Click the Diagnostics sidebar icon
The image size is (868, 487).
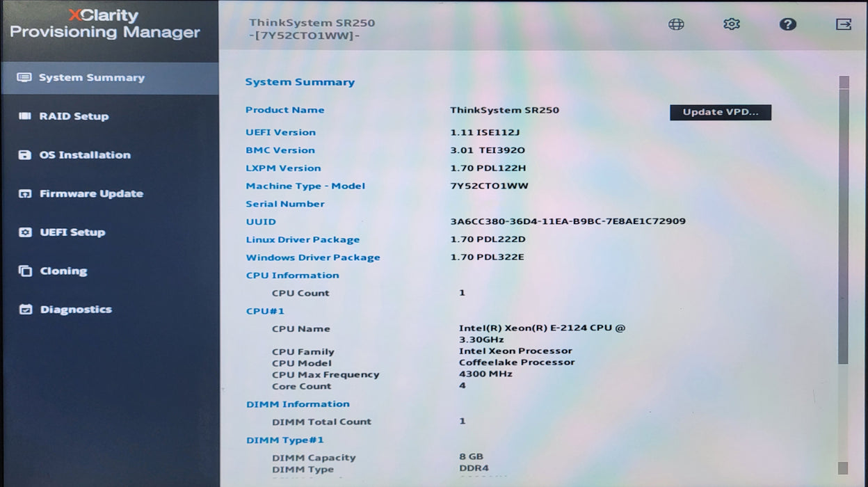click(25, 310)
